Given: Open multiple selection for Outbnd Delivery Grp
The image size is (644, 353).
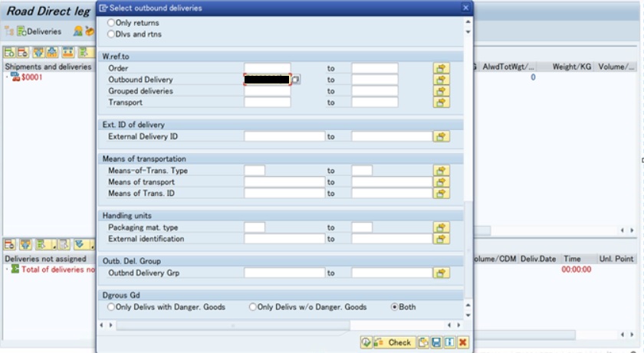Looking at the screenshot, I should pos(441,273).
